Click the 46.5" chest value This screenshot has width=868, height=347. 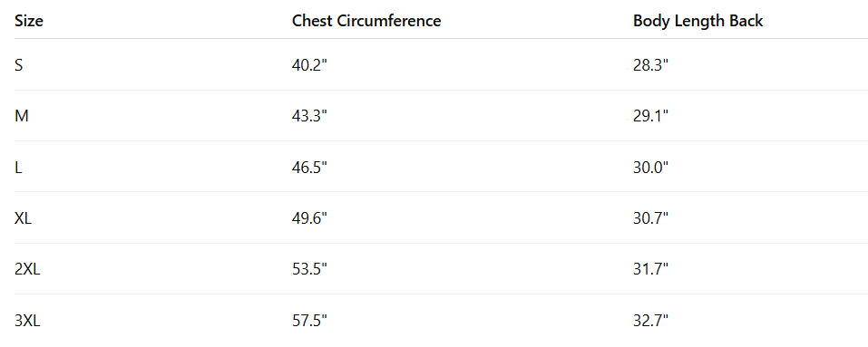(309, 168)
